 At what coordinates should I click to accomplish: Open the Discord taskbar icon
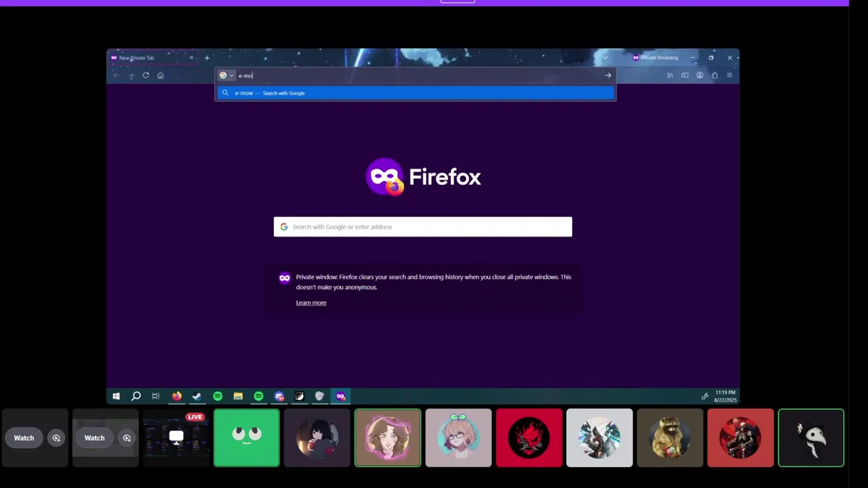tap(279, 396)
